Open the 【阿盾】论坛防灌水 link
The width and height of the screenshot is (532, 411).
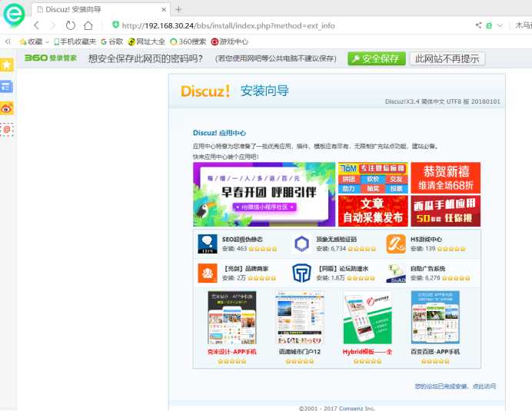[x=342, y=269]
